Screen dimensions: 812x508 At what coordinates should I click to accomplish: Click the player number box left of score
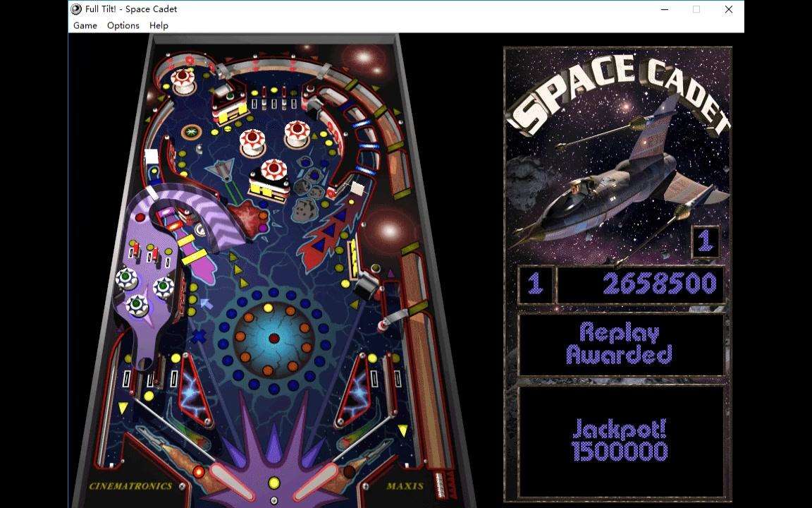pos(536,284)
